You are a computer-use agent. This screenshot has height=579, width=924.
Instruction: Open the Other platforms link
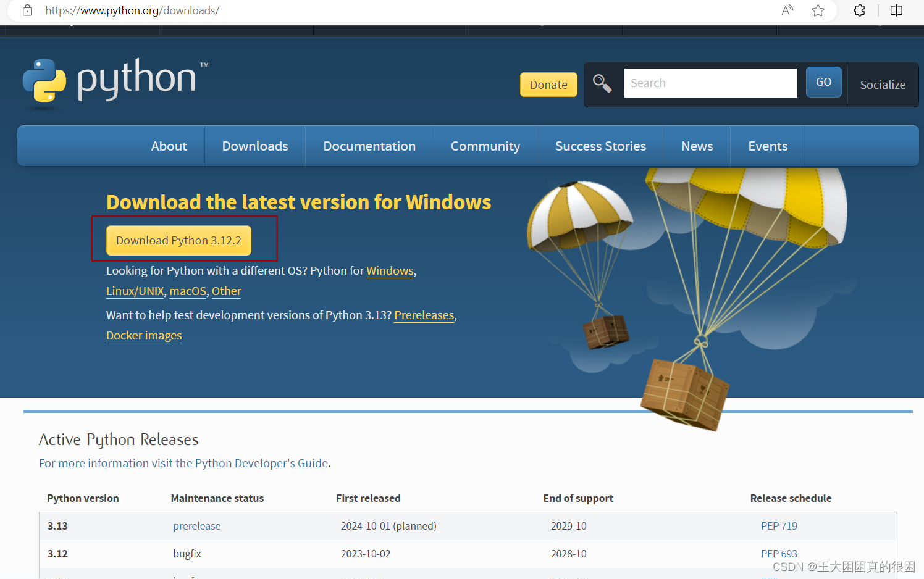[226, 291]
